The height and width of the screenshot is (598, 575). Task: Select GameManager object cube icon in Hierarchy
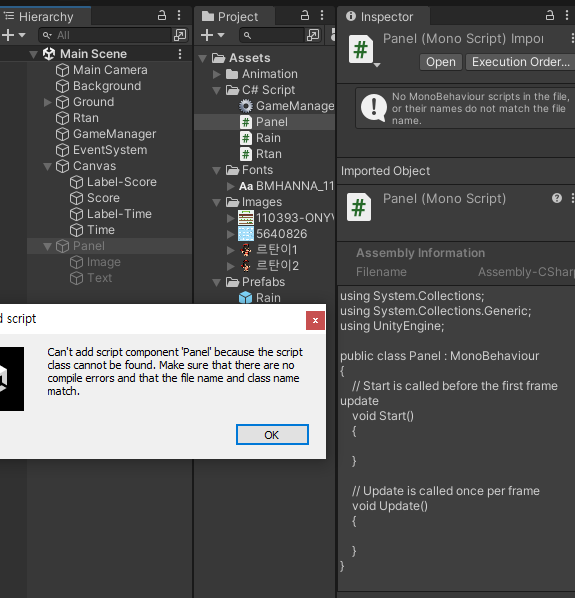pos(62,134)
